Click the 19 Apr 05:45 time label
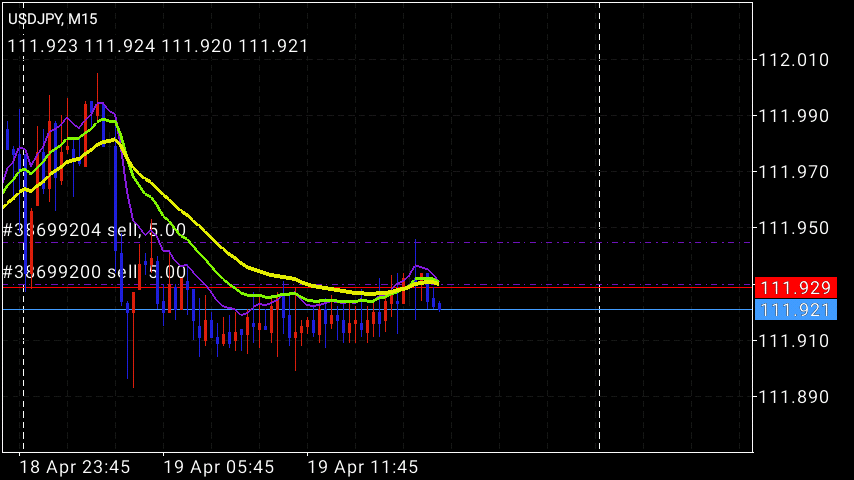This screenshot has width=854, height=480. 219,467
